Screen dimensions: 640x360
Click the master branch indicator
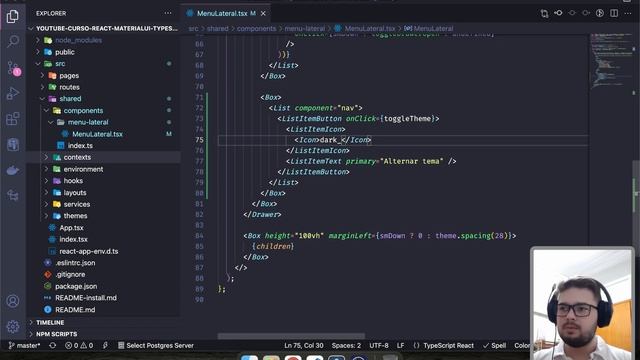coord(24,345)
